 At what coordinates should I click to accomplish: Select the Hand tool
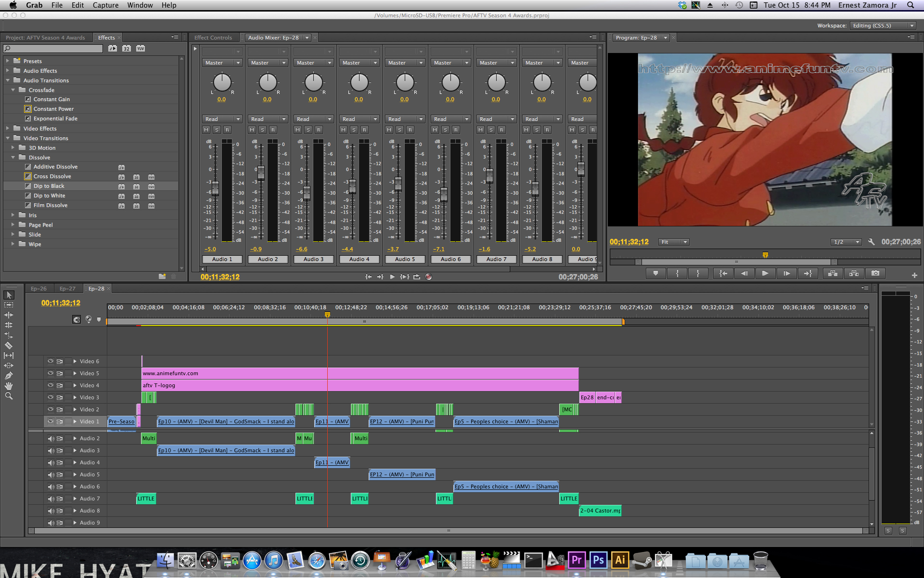pos(9,386)
